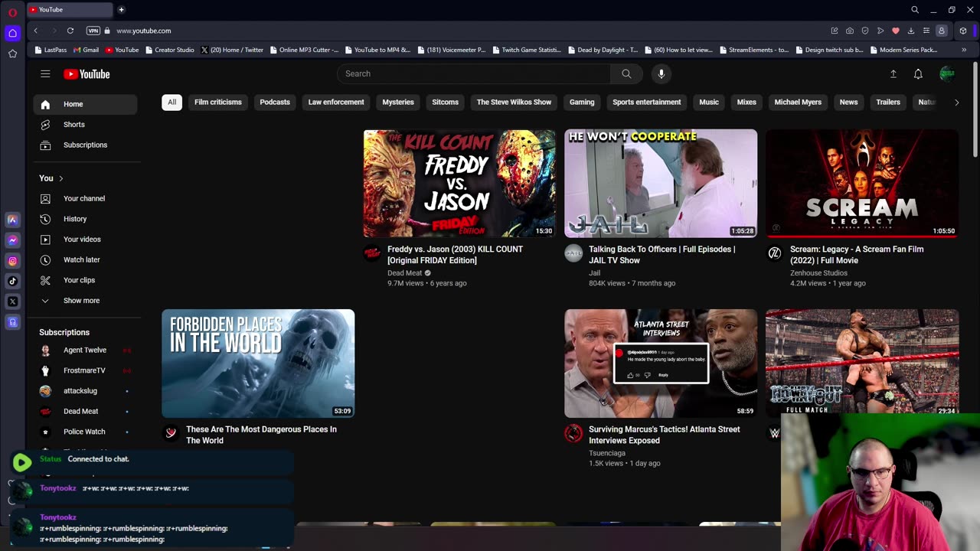Play Forbidden Places in the World thumbnail

tap(258, 364)
